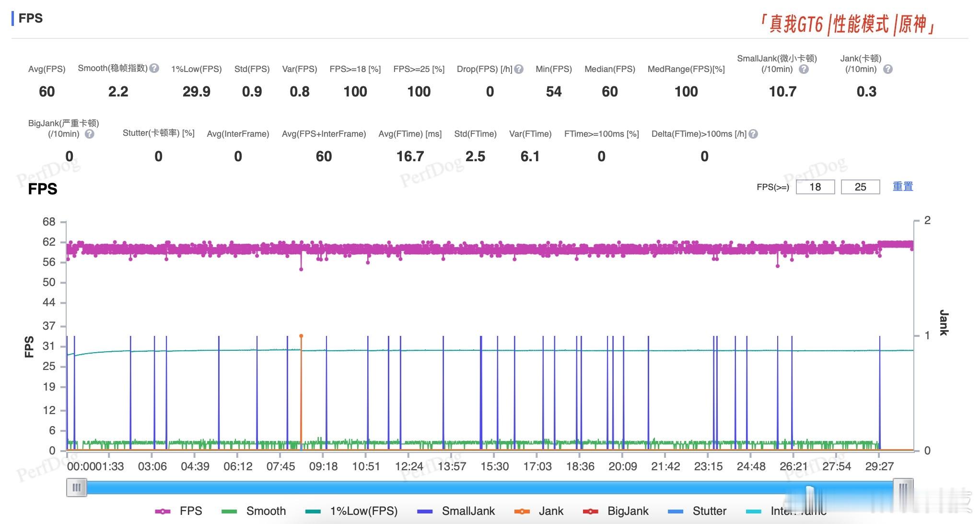Click the Std(FTime) value 2.5

click(x=475, y=156)
